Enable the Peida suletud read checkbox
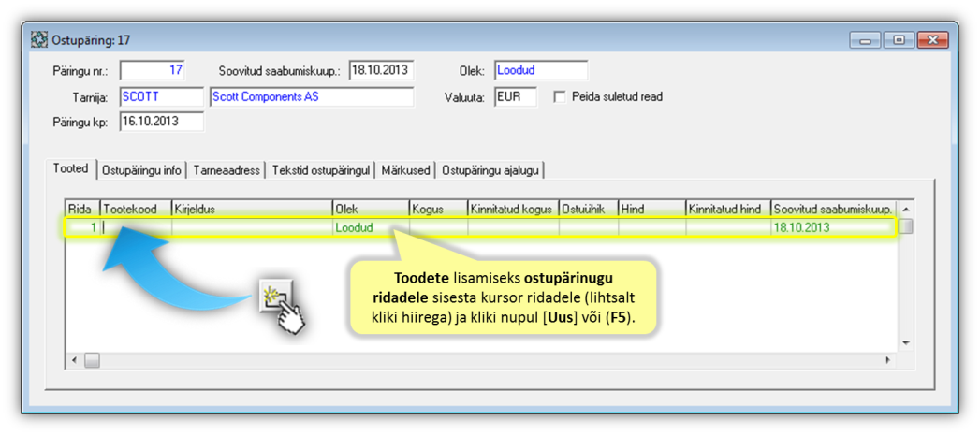This screenshot has height=435, width=980. pos(560,96)
